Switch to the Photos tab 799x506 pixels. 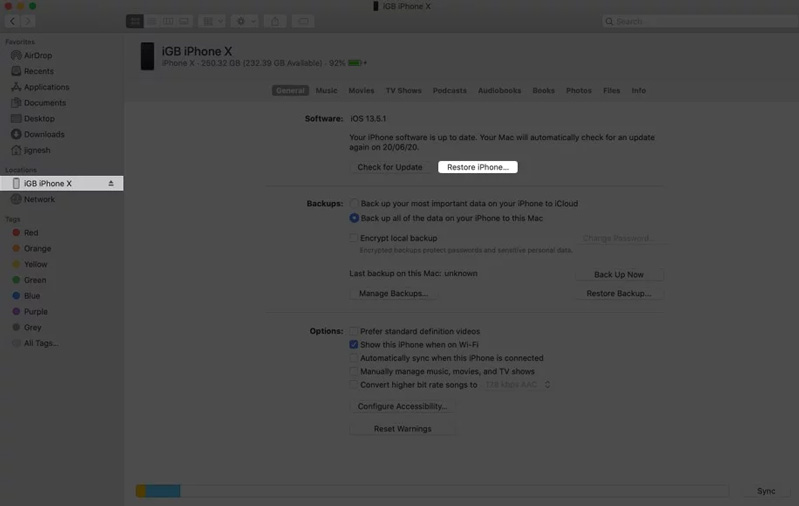click(x=578, y=90)
